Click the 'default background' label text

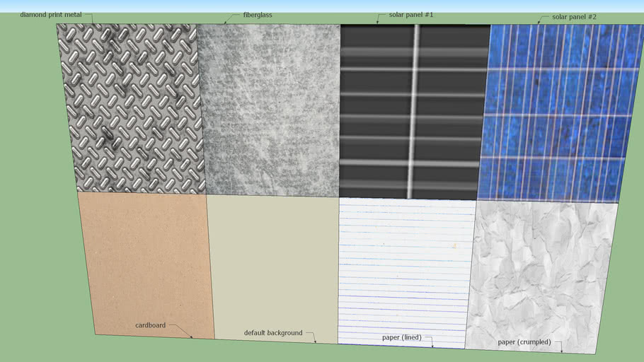click(273, 333)
